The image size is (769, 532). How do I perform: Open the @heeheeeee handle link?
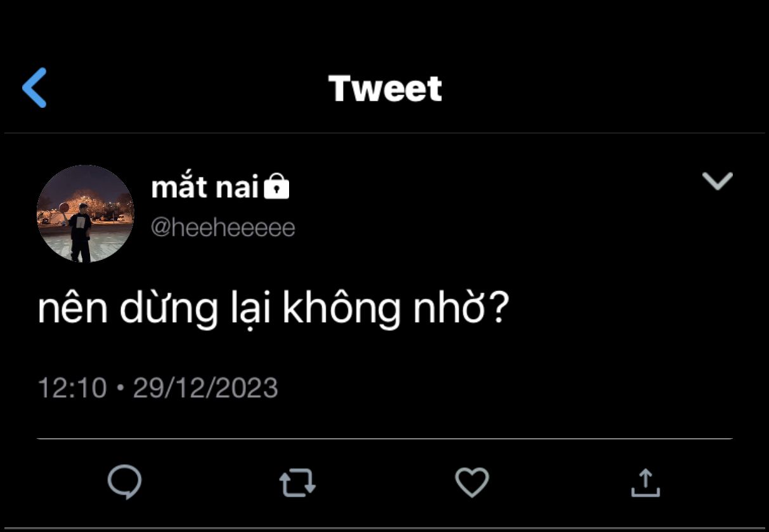(x=223, y=228)
